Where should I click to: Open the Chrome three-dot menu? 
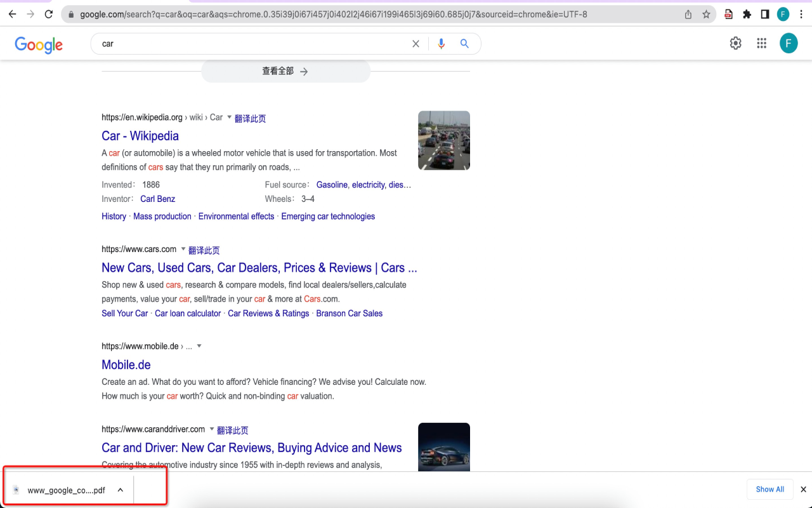(801, 14)
